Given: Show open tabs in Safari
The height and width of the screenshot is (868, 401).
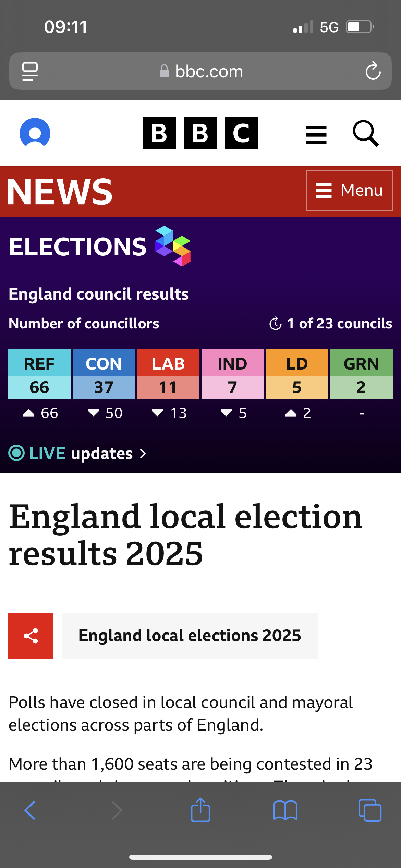Looking at the screenshot, I should 370,810.
